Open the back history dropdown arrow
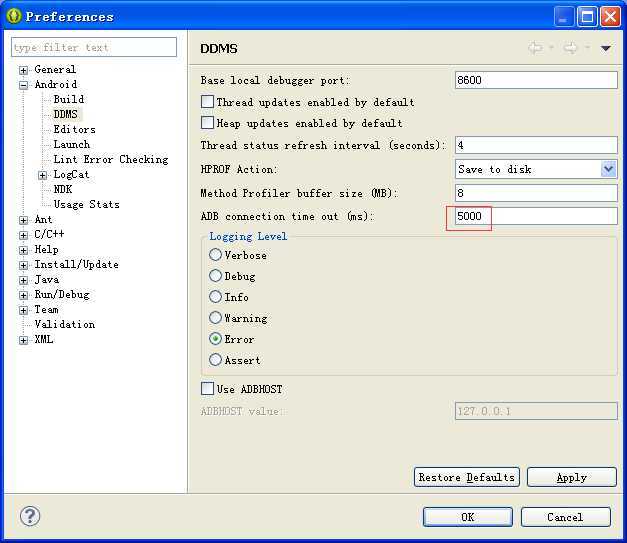627x543 pixels. [551, 48]
